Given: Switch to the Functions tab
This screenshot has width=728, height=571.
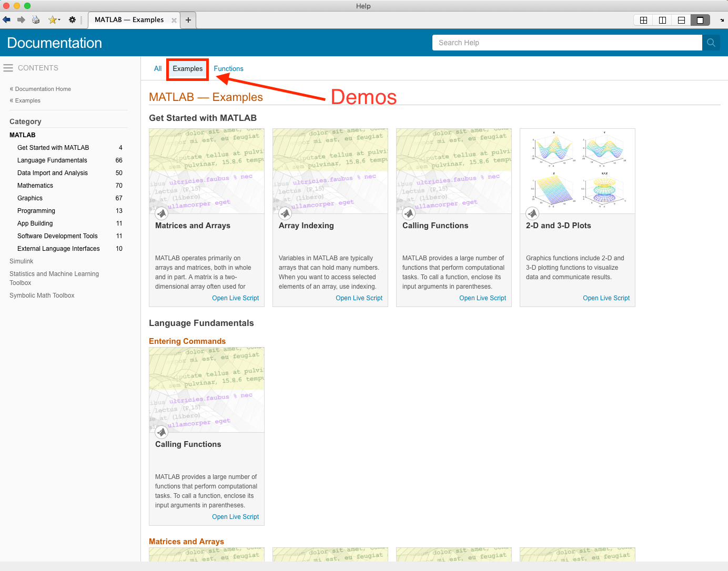Looking at the screenshot, I should [229, 69].
